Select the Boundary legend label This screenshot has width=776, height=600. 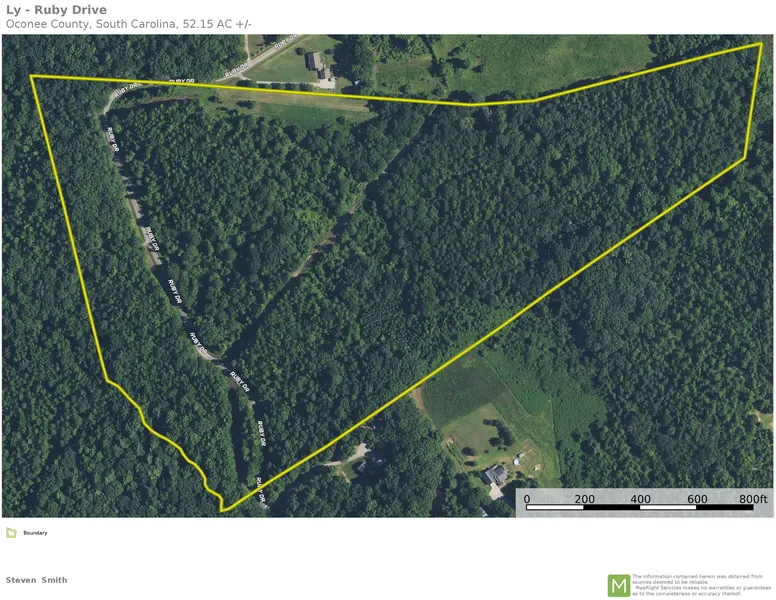(35, 533)
